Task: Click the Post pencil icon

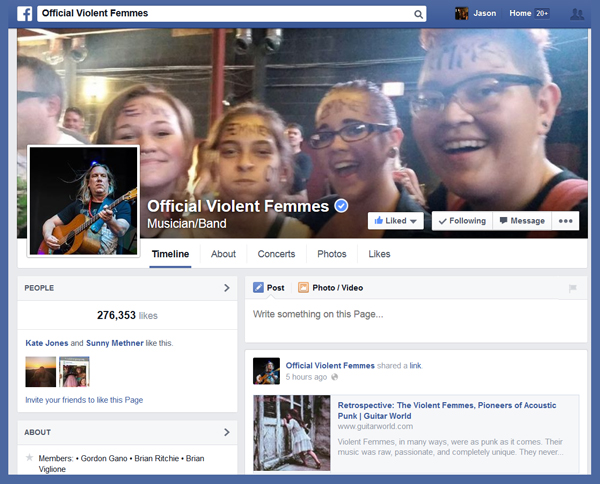Action: click(x=258, y=287)
